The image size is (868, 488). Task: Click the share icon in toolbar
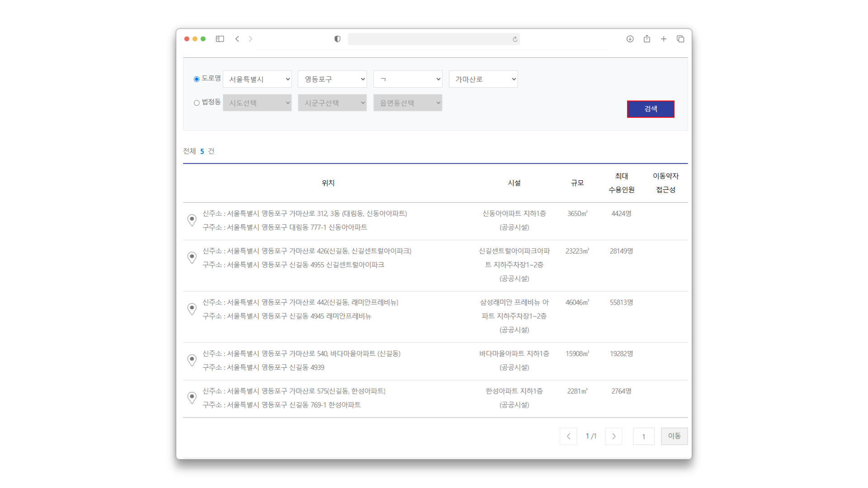(647, 39)
